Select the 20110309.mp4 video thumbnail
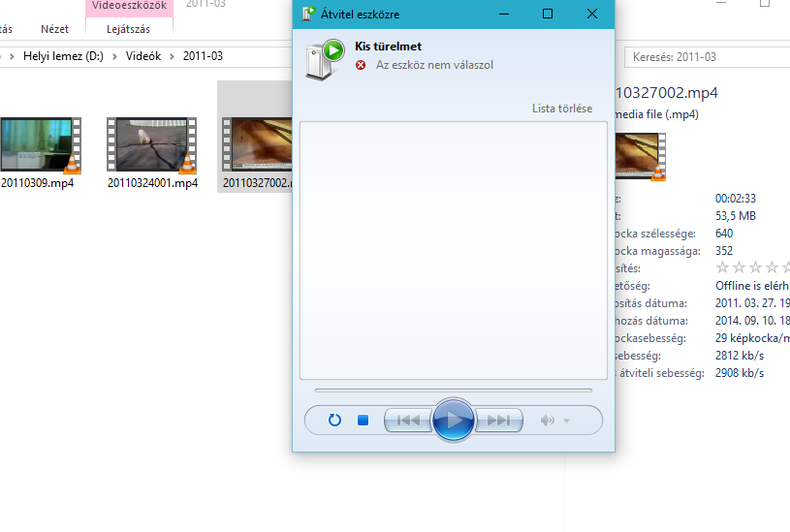The height and width of the screenshot is (532, 790). pos(41,145)
